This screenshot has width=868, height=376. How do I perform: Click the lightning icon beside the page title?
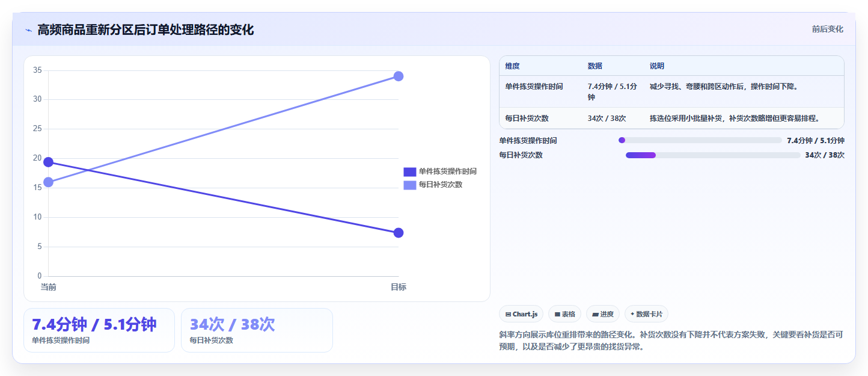tap(28, 29)
